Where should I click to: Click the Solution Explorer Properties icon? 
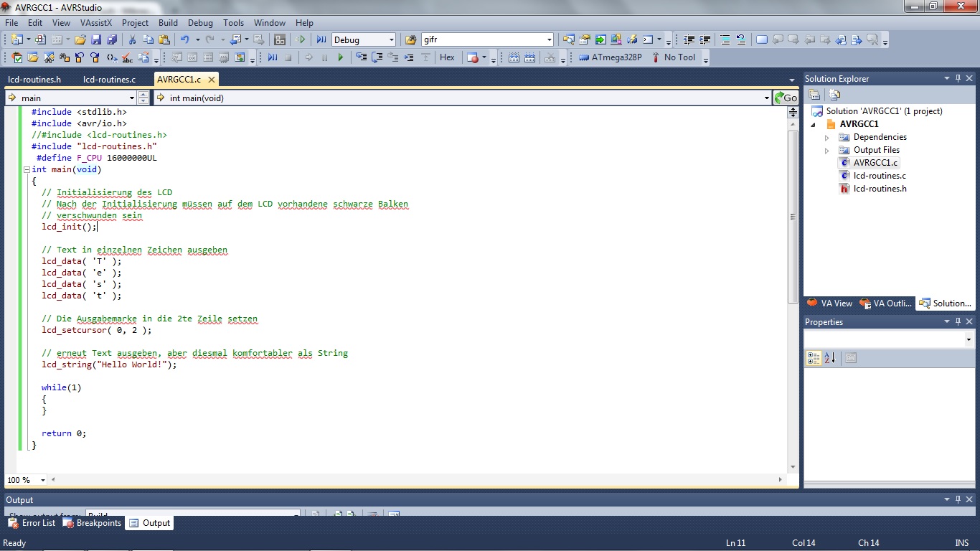(814, 95)
